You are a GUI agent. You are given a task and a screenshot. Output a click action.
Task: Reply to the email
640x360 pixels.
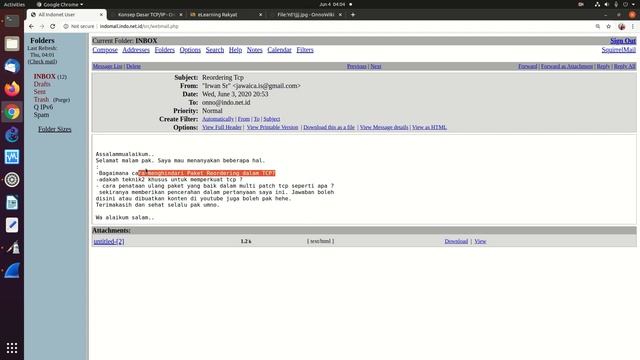point(603,66)
